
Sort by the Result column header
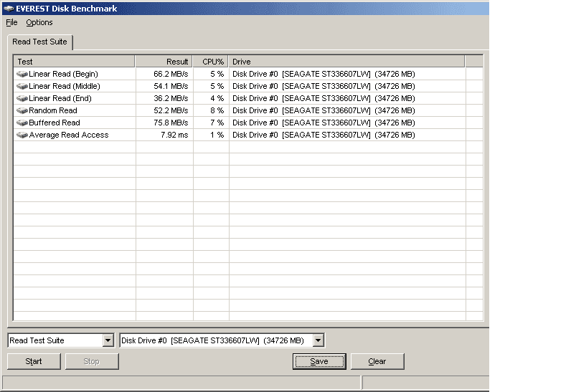[x=164, y=62]
